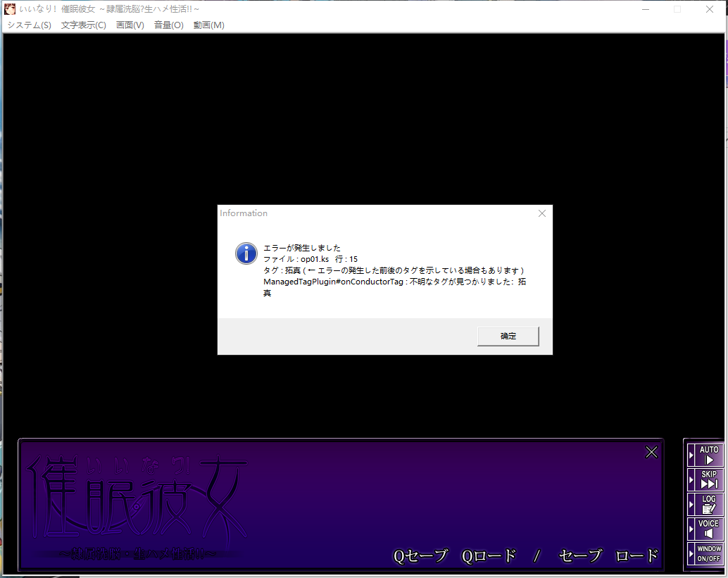Toggle the message WINDOW ON/OFF
The width and height of the screenshot is (728, 578).
pyautogui.click(x=709, y=553)
